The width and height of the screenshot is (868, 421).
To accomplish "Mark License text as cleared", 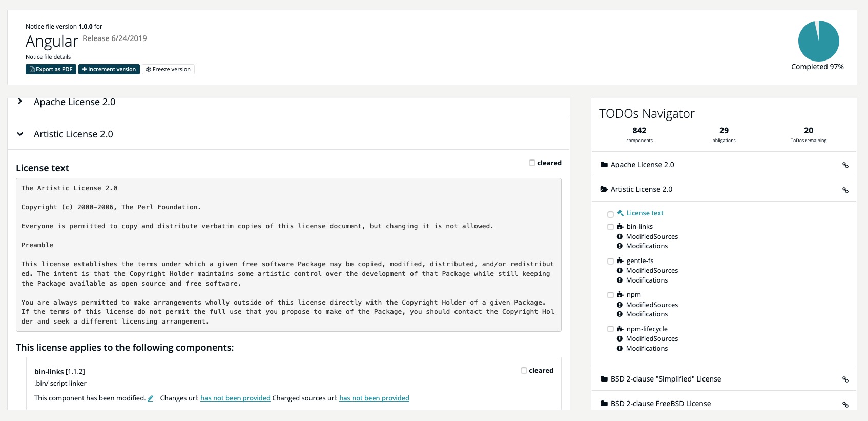I will click(532, 163).
